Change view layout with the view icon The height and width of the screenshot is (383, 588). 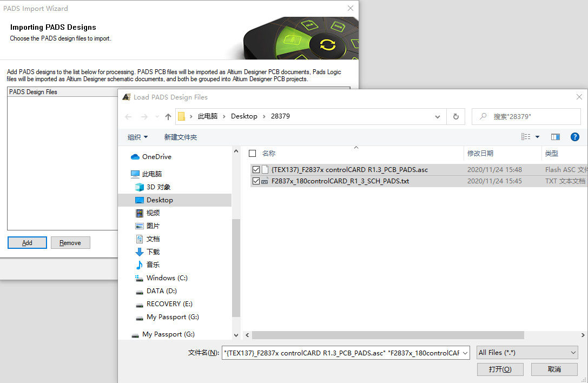click(526, 137)
